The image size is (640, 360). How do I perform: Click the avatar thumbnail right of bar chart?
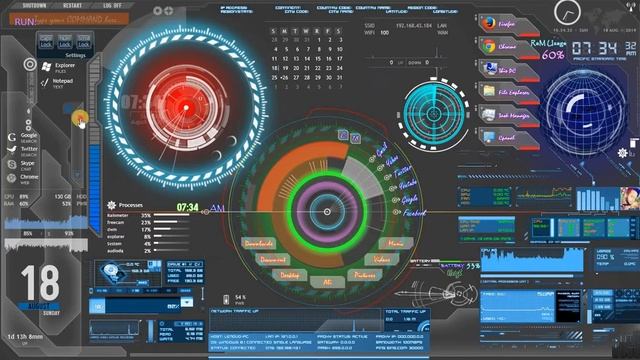pos(630,198)
